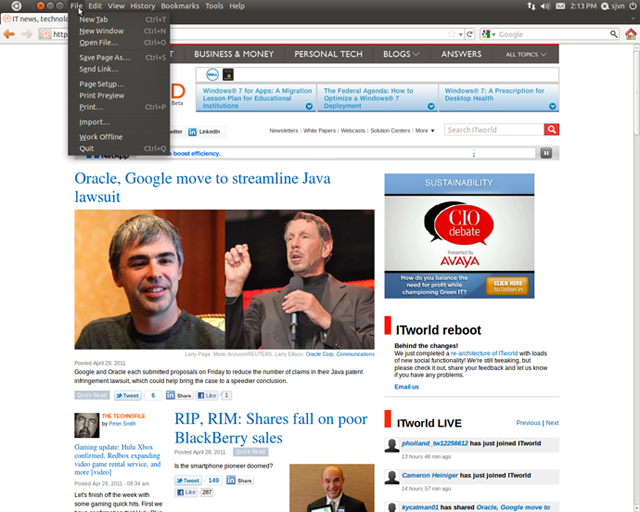Like the RIM article on Facebook
Image resolution: width=640 pixels, height=512 pixels.
click(x=186, y=492)
